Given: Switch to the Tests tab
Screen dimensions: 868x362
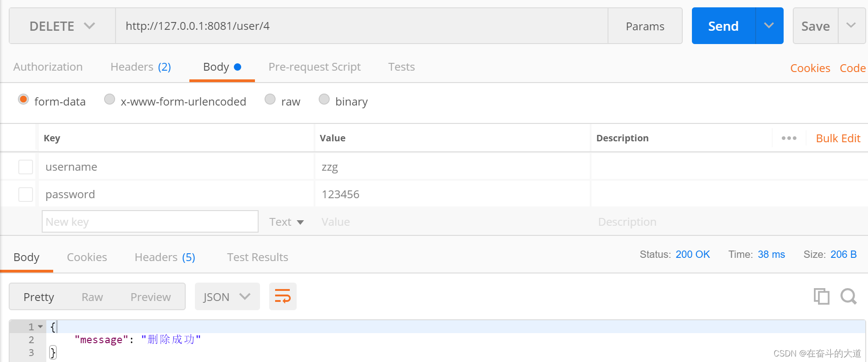Looking at the screenshot, I should coord(402,67).
